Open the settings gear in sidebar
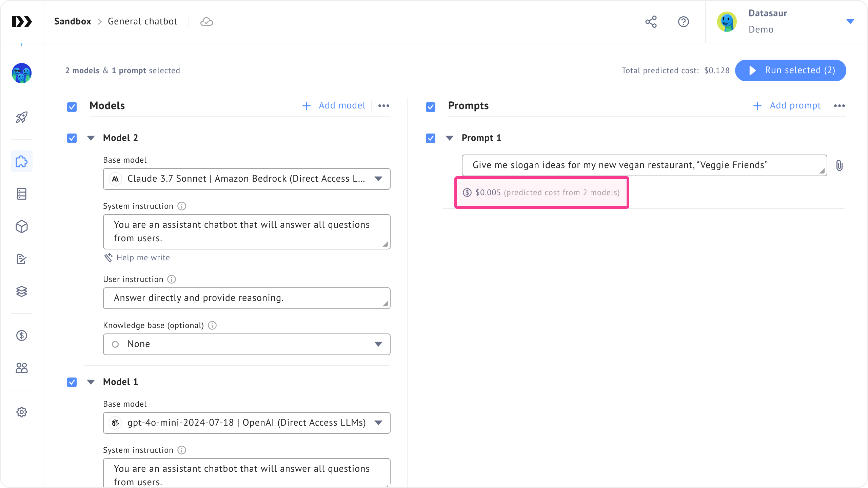The image size is (868, 488). point(22,412)
